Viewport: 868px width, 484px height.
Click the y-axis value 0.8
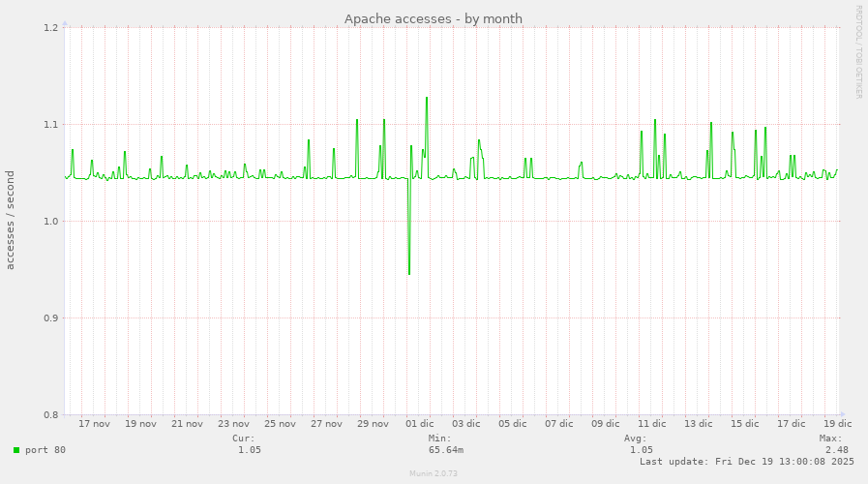pyautogui.click(x=51, y=414)
